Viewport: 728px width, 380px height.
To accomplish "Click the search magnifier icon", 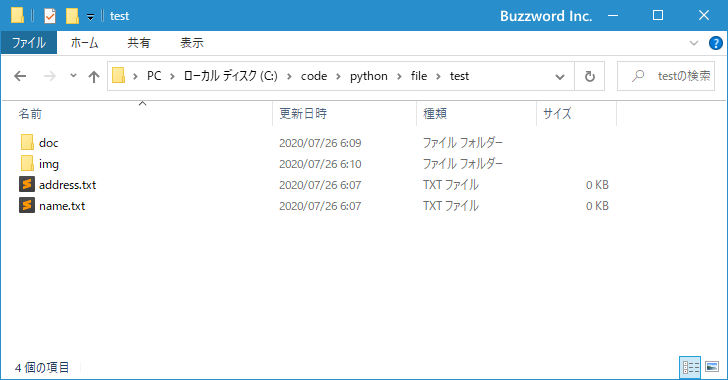I will (x=638, y=75).
